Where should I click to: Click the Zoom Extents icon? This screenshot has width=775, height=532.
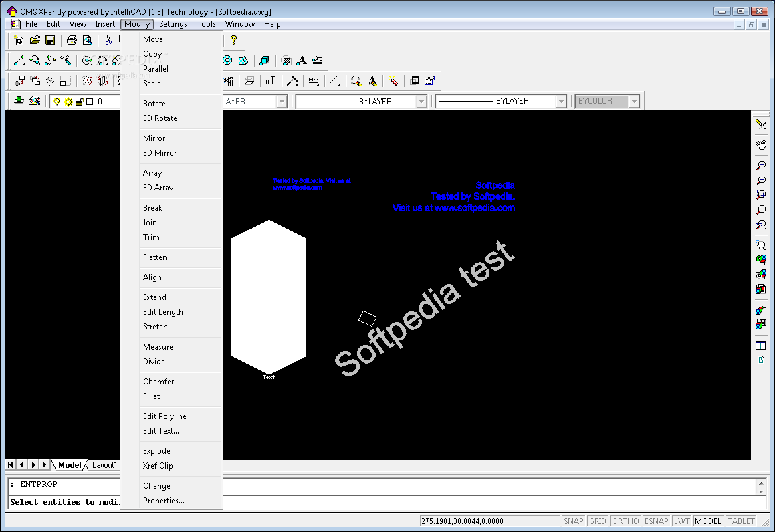click(x=761, y=210)
